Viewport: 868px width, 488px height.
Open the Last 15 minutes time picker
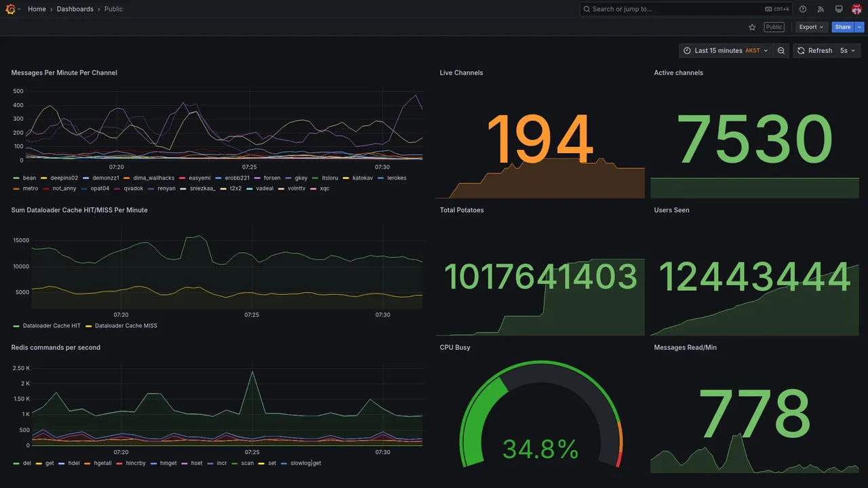(x=726, y=51)
